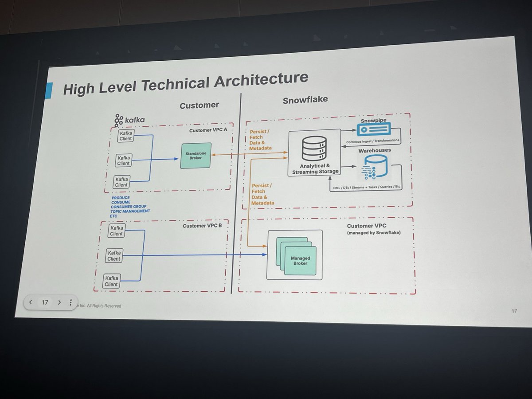
Task: Click the top Kafka Client box in Customer VPC A
Action: point(125,136)
